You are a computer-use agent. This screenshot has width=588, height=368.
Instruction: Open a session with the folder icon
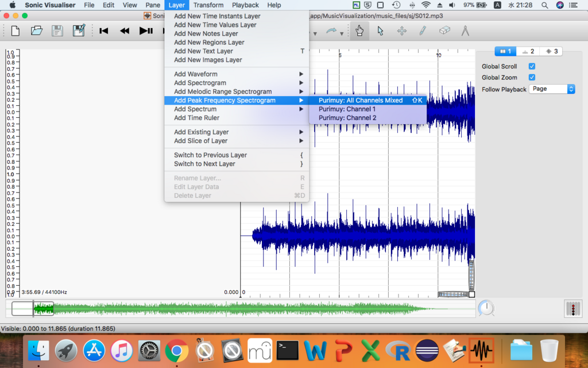[36, 31]
